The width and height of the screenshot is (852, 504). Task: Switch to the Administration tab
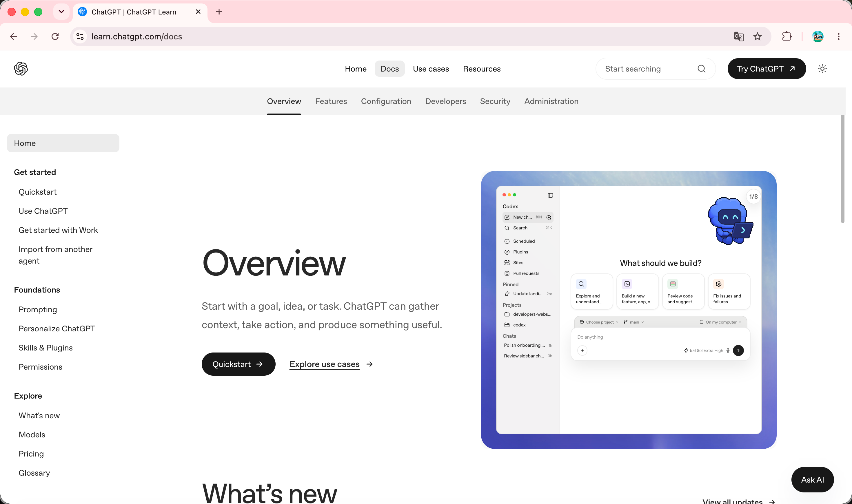tap(551, 101)
